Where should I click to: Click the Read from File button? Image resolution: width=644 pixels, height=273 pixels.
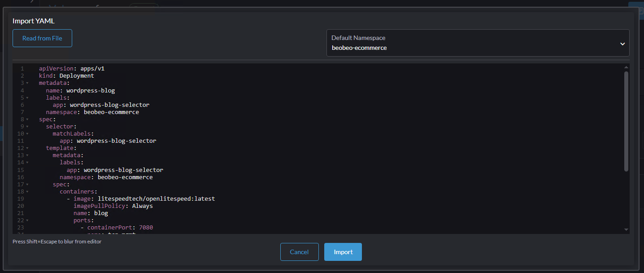point(42,38)
